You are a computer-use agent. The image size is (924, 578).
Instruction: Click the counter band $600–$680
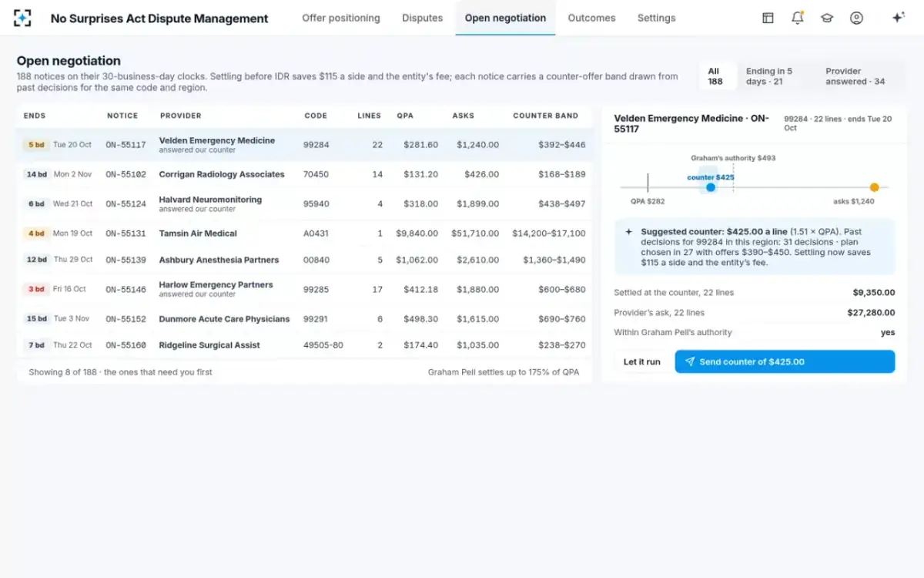[x=562, y=290]
